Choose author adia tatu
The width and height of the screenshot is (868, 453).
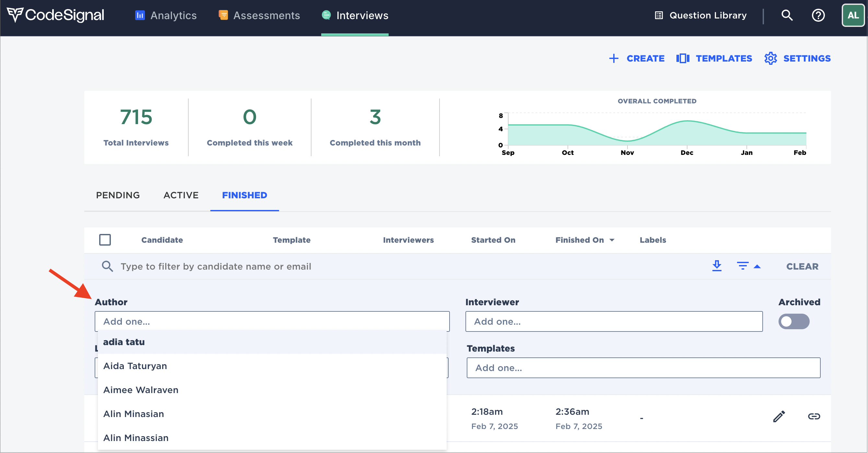272,342
